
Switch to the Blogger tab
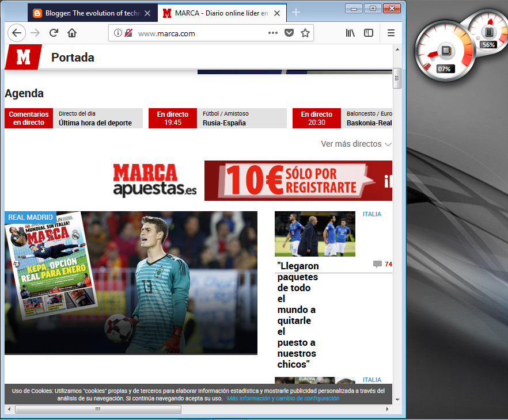tap(93, 13)
